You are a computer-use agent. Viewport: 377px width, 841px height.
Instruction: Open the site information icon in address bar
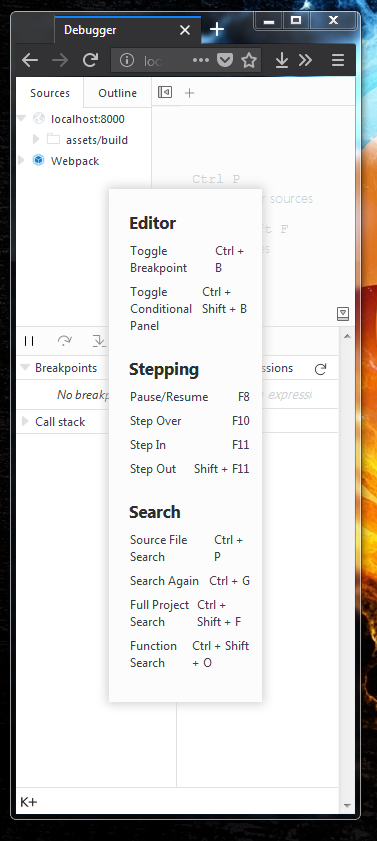click(x=127, y=61)
